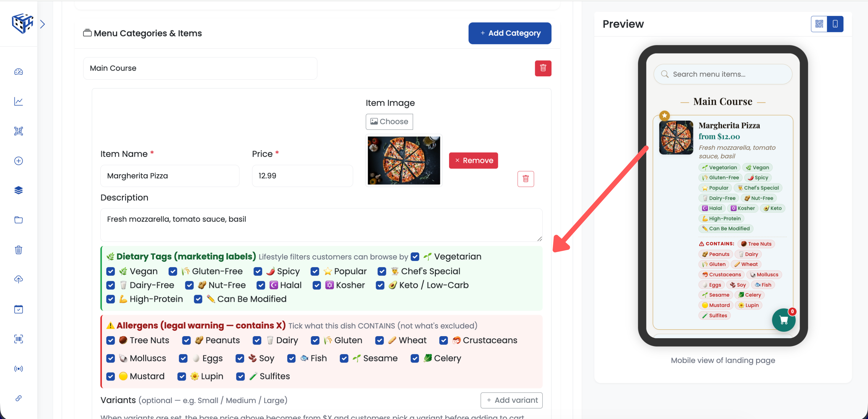Uncheck the Vegetarian dietary tag
Viewport: 868px width, 419px height.
[415, 257]
